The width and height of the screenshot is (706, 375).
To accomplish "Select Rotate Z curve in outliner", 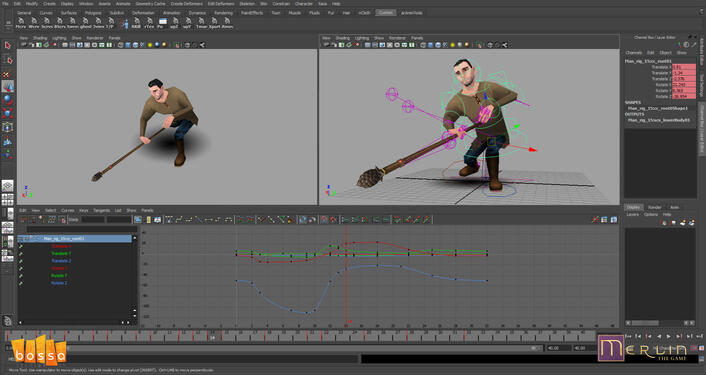I will pyautogui.click(x=59, y=283).
